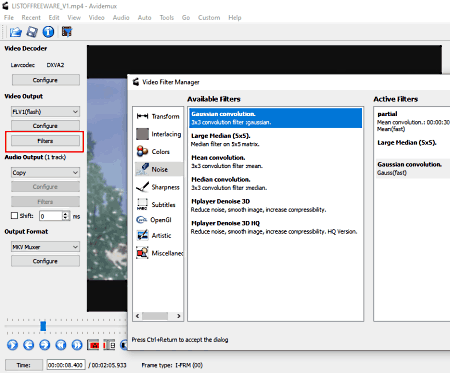Click the Frame type I-FRM status text
The height and width of the screenshot is (373, 450).
[172, 365]
